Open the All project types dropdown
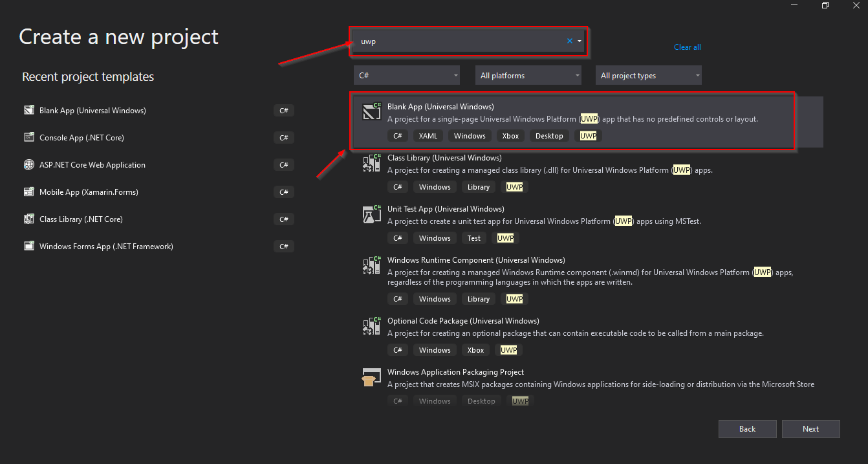The width and height of the screenshot is (868, 464). (x=648, y=75)
